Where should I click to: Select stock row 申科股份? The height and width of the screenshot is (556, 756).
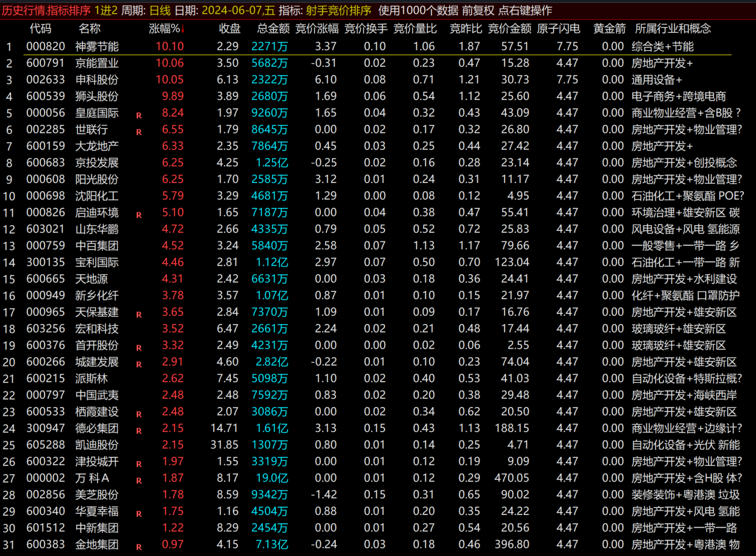[377, 80]
